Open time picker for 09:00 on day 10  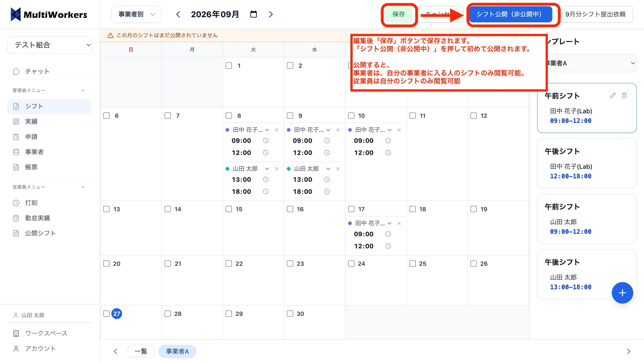click(388, 141)
